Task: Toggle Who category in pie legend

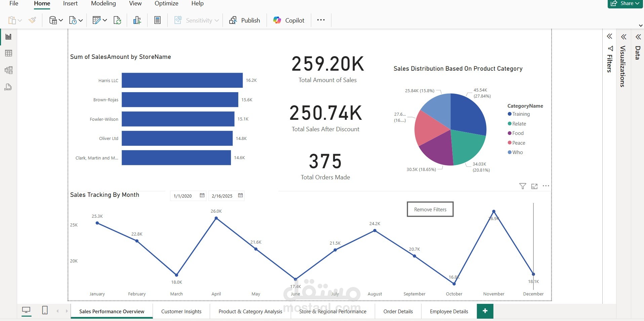Action: (515, 152)
